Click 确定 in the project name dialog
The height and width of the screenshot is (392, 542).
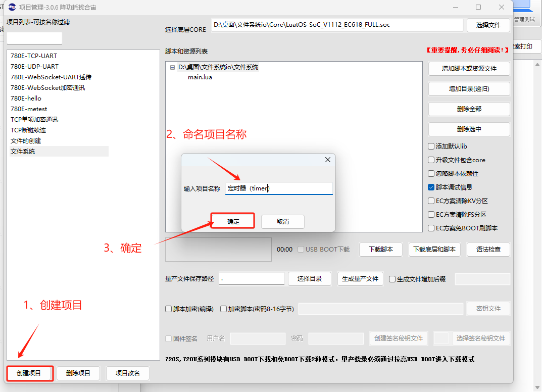point(233,221)
